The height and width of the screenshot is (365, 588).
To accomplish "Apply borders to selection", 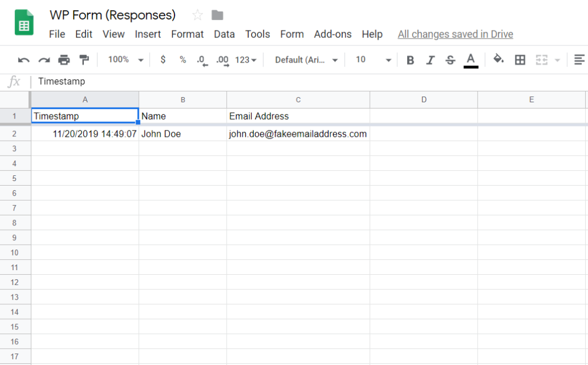I will (x=520, y=59).
